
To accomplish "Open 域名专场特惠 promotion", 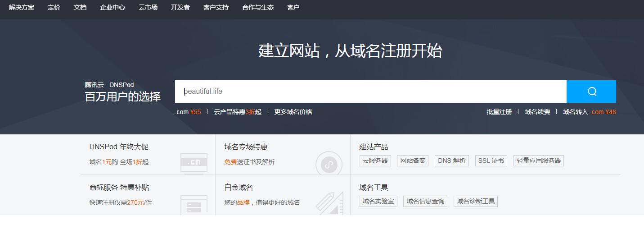I will pos(246,147).
